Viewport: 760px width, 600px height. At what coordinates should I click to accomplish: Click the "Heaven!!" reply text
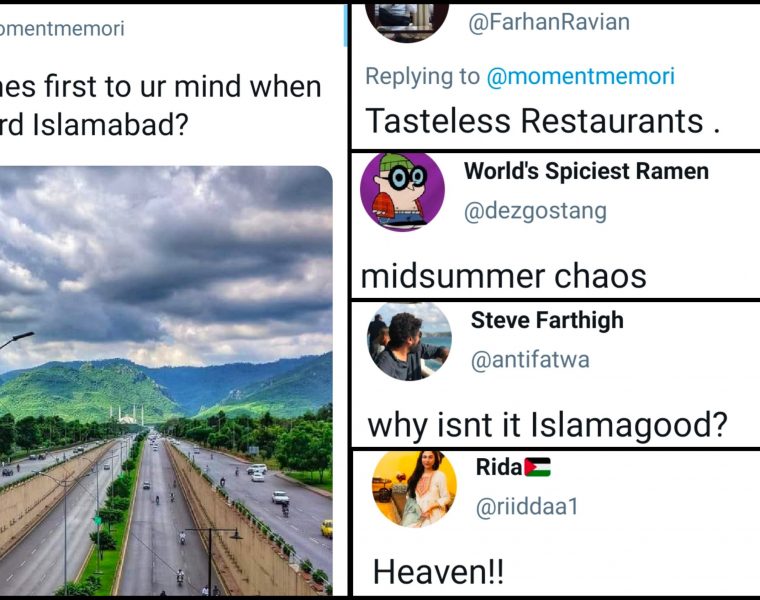438,572
